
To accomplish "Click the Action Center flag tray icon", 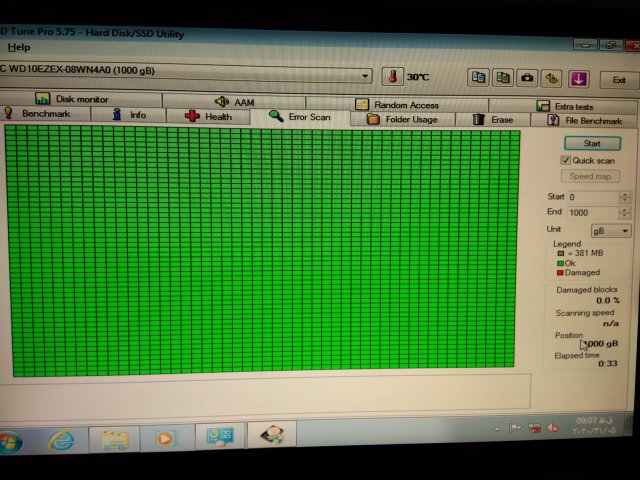I will coord(516,428).
